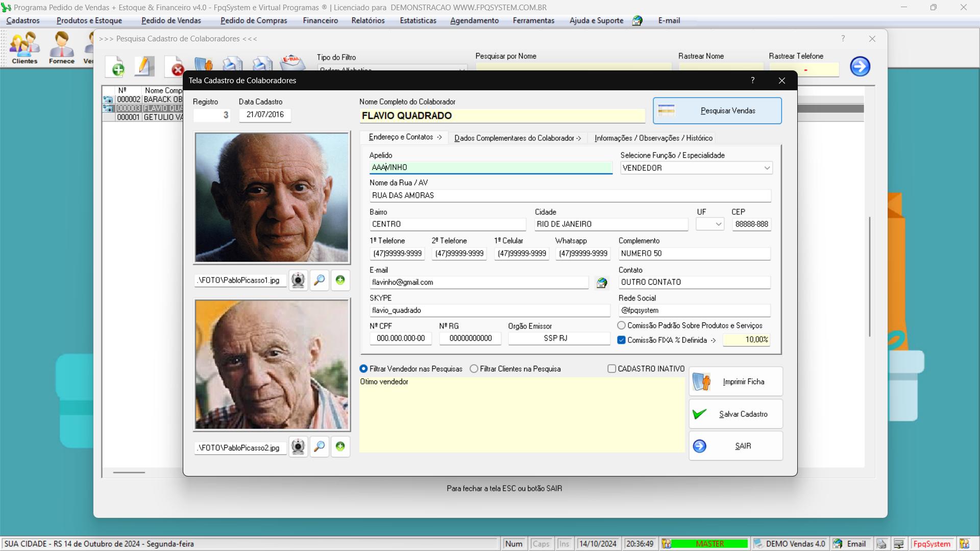The height and width of the screenshot is (551, 980).
Task: Select Comissão Padrão Sobre Produtos e Serviços
Action: tap(621, 325)
